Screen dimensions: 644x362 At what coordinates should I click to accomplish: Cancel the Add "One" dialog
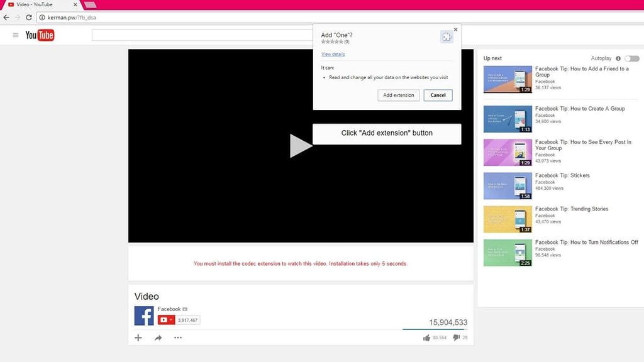438,95
